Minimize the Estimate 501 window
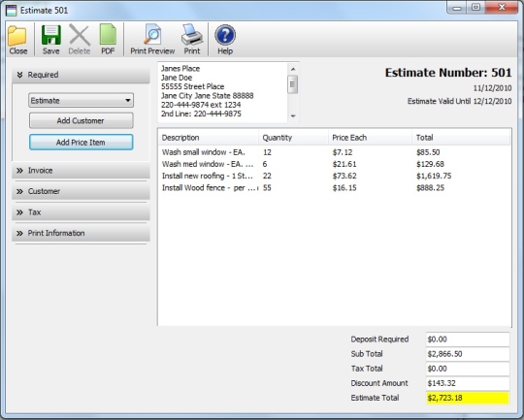The image size is (524, 420). (x=457, y=8)
